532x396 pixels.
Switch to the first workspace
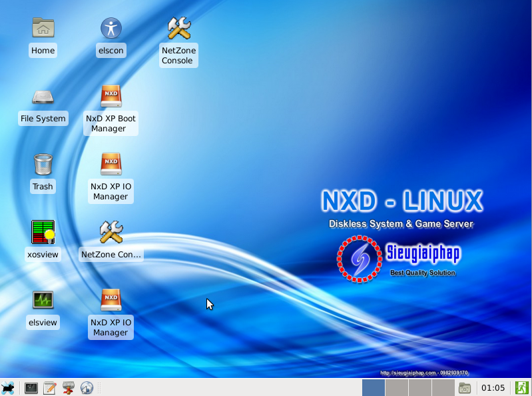(374, 388)
